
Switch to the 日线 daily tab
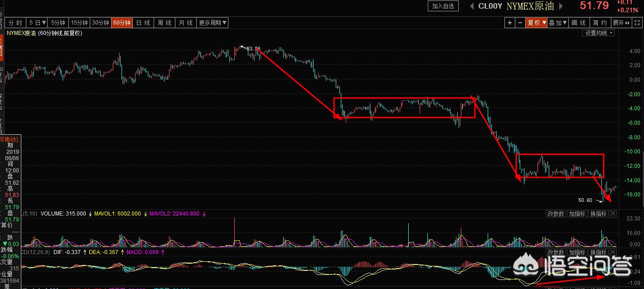click(x=143, y=23)
